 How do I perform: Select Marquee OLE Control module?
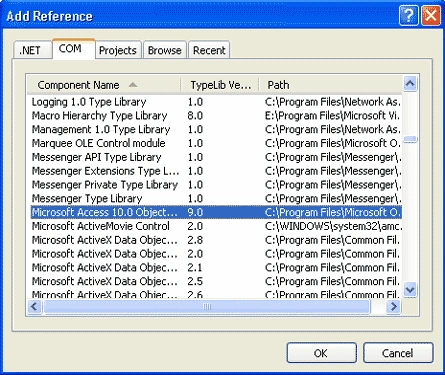(x=216, y=143)
